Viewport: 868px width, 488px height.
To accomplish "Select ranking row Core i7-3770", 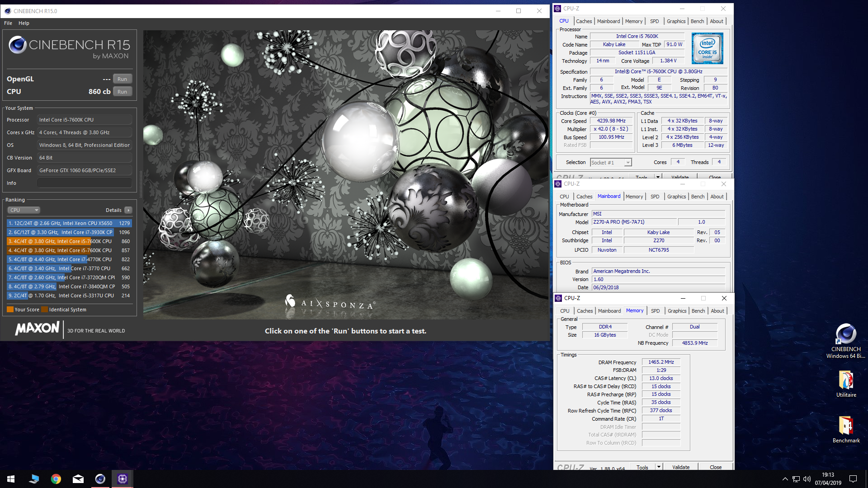I will tap(69, 268).
